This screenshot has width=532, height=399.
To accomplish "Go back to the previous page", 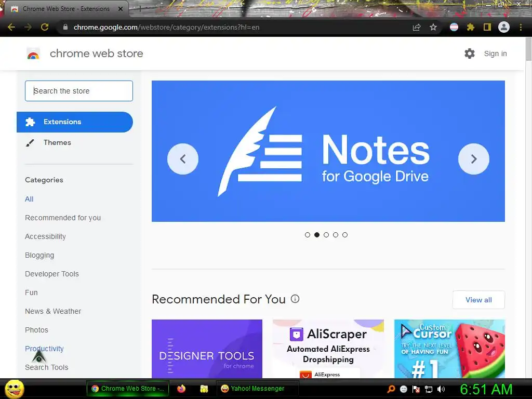I will [x=11, y=27].
